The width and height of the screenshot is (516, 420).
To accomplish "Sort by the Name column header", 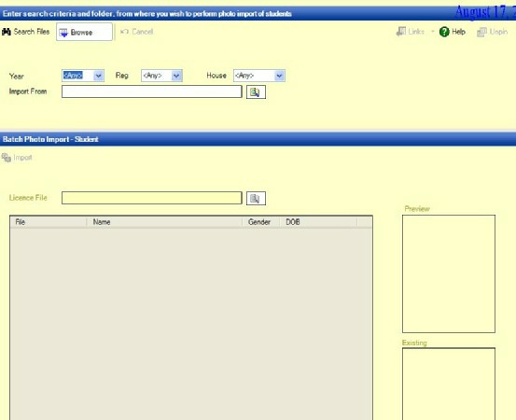I will (x=164, y=222).
